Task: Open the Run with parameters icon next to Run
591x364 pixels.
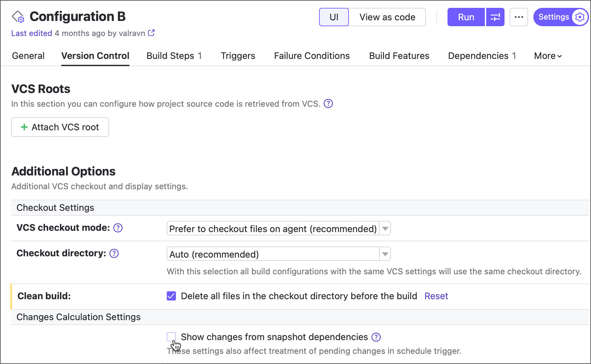Action: [x=495, y=17]
